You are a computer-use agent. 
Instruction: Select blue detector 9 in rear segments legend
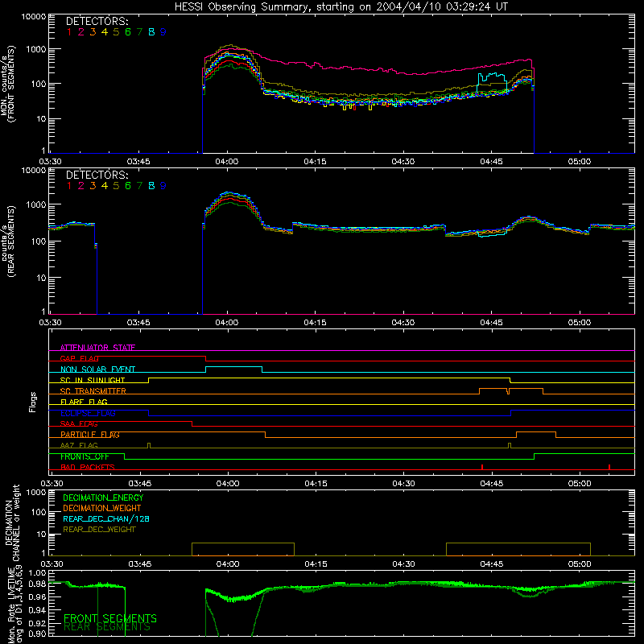point(163,186)
